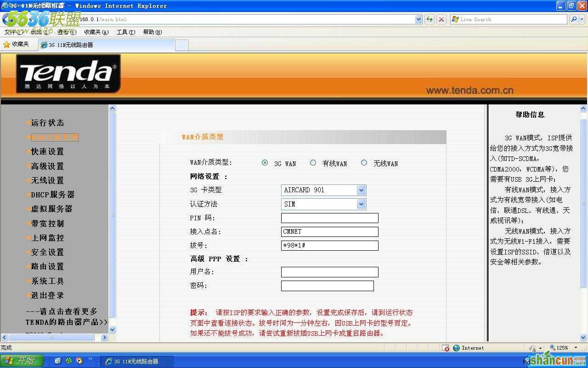Select the 有线WAN radio button

pyautogui.click(x=313, y=163)
